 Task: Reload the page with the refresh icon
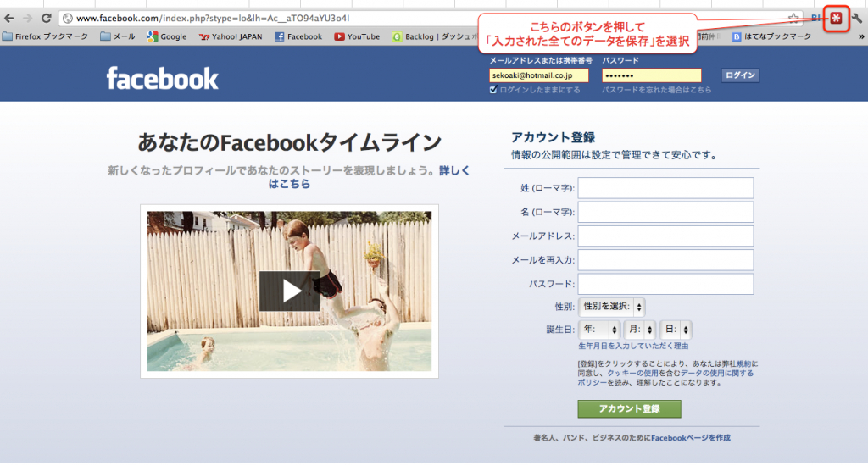(x=47, y=19)
